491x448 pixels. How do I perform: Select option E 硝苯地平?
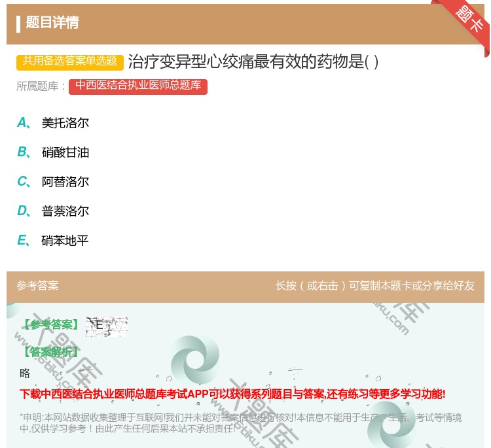53,241
